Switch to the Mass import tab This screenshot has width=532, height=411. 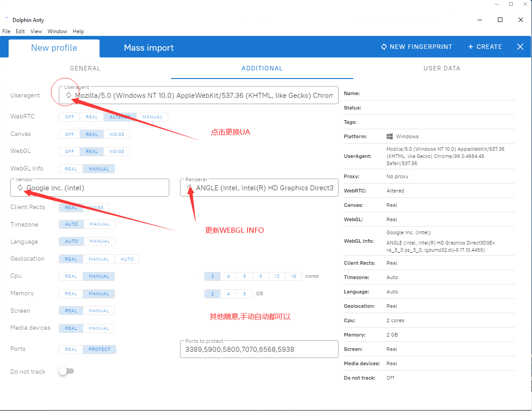(x=149, y=48)
